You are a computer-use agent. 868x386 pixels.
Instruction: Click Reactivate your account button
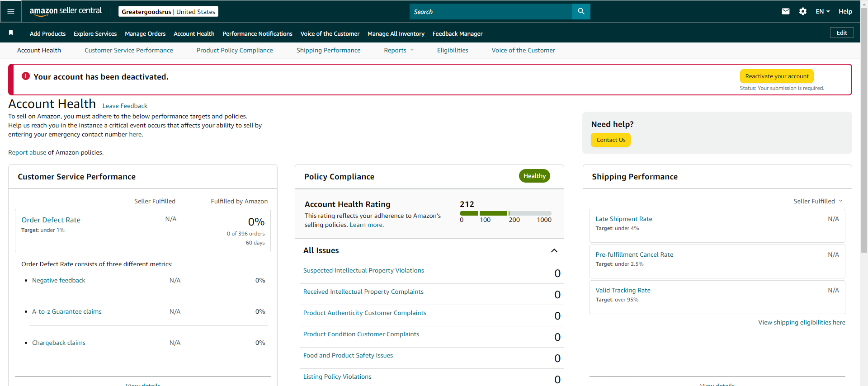point(777,76)
